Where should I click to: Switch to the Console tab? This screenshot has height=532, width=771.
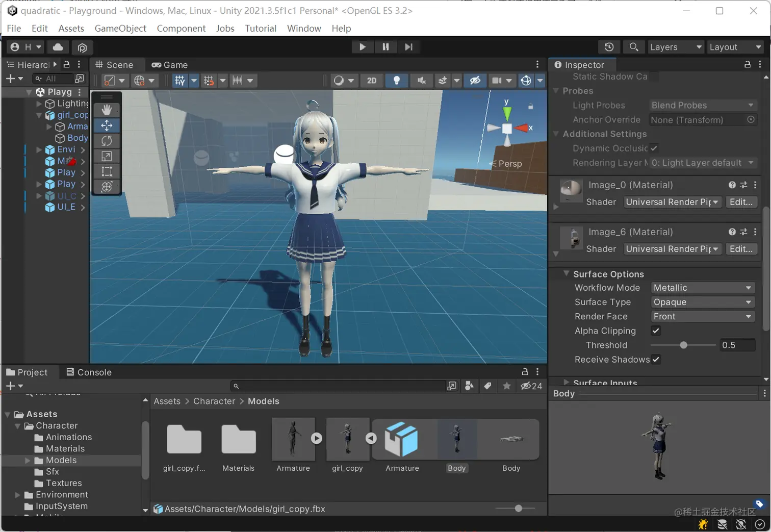(x=89, y=372)
